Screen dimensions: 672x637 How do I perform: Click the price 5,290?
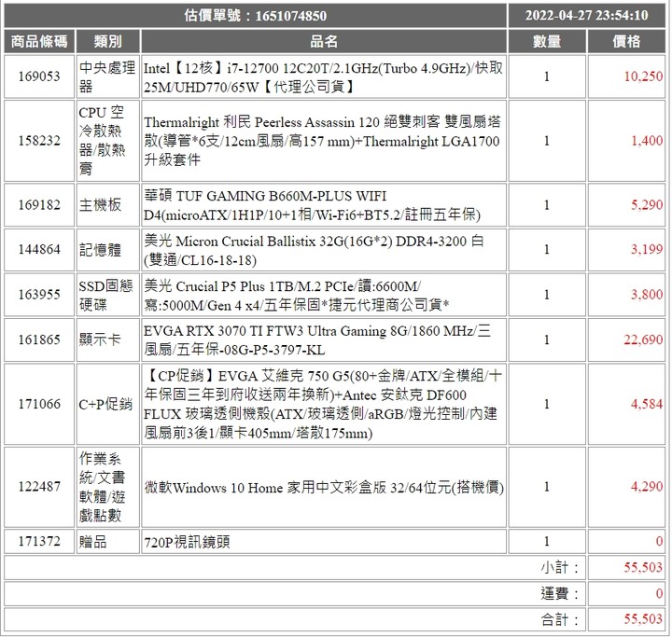(647, 205)
